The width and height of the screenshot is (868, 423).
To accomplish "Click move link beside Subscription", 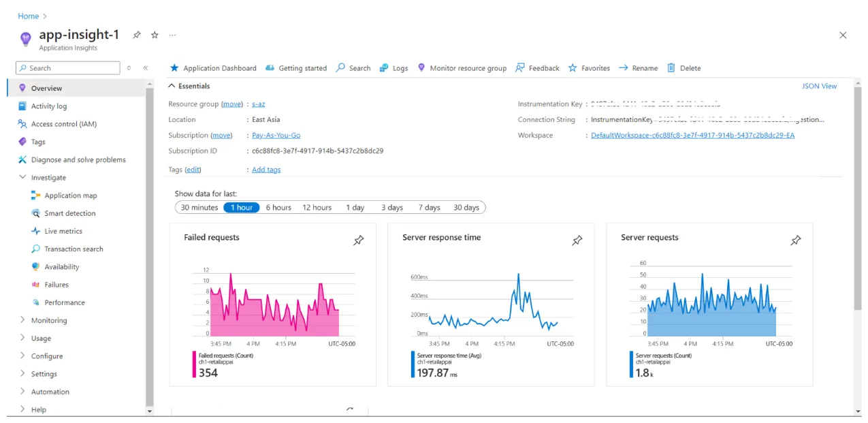I will click(x=221, y=136).
